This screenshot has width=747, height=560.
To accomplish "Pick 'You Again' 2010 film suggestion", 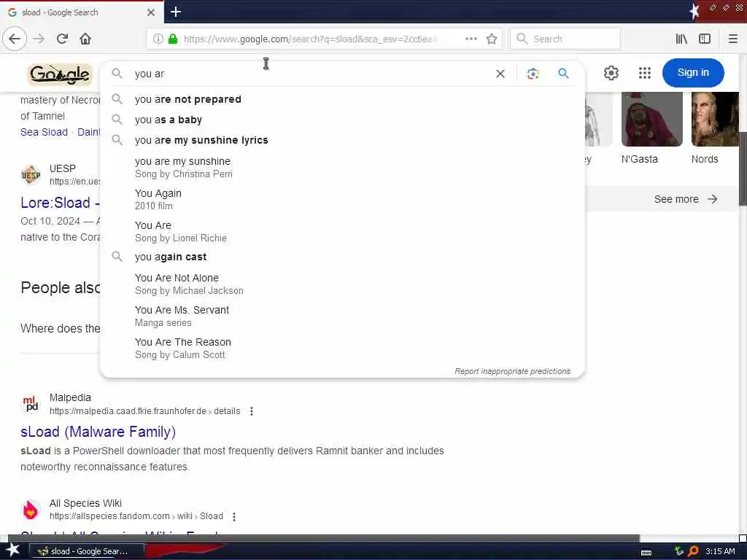I will [343, 200].
